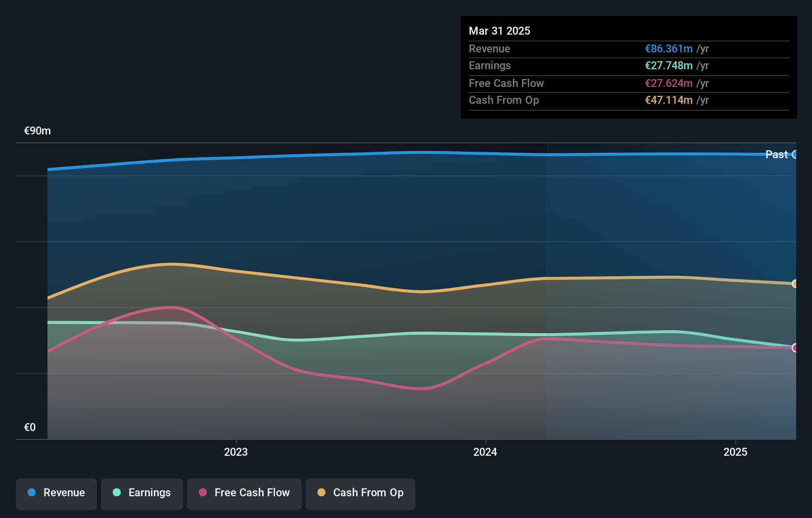The width and height of the screenshot is (812, 518).
Task: Click the blue Revenue legend dot
Action: click(32, 492)
